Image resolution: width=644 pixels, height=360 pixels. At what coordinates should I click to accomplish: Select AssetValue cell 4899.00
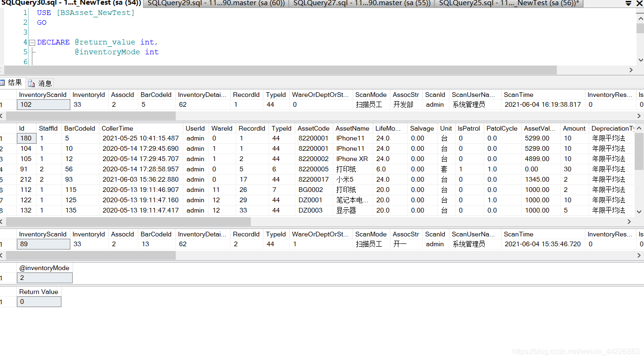tap(541, 159)
